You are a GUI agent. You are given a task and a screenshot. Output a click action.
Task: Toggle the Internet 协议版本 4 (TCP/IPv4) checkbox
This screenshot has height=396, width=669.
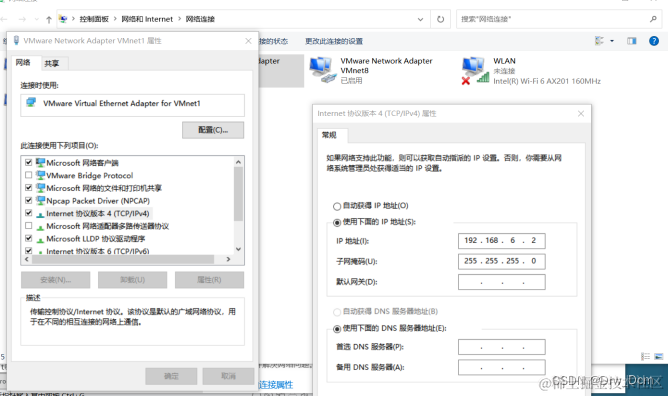pos(29,213)
